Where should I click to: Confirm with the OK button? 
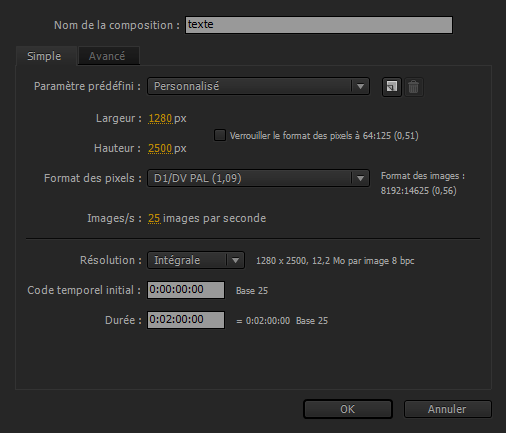348,409
